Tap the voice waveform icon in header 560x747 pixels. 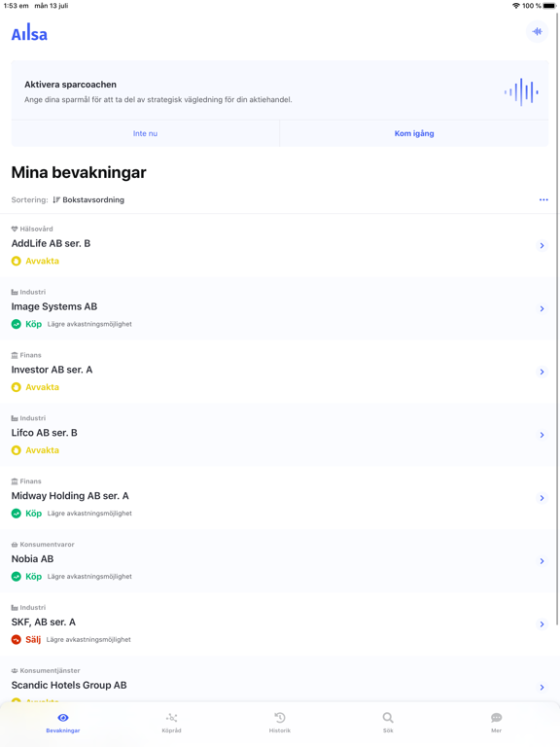tap(537, 32)
